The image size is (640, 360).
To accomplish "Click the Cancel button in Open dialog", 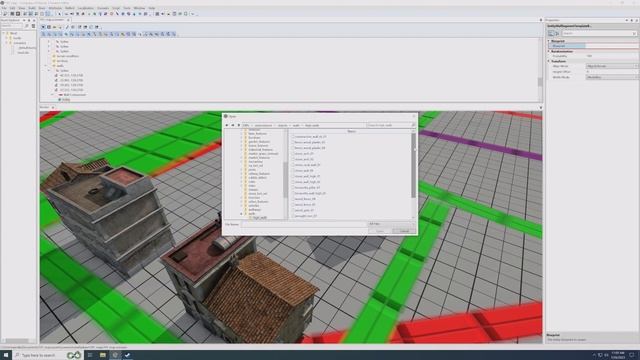I will (404, 231).
